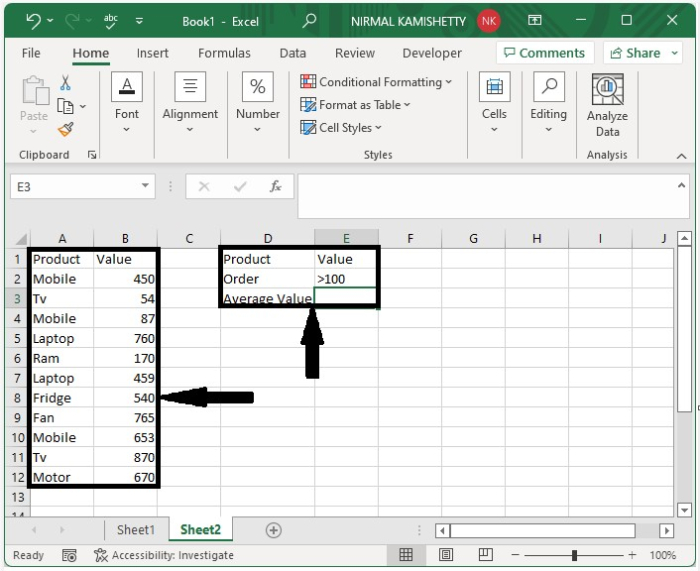Expand the Copy options arrow
The width and height of the screenshot is (700, 571).
(83, 106)
